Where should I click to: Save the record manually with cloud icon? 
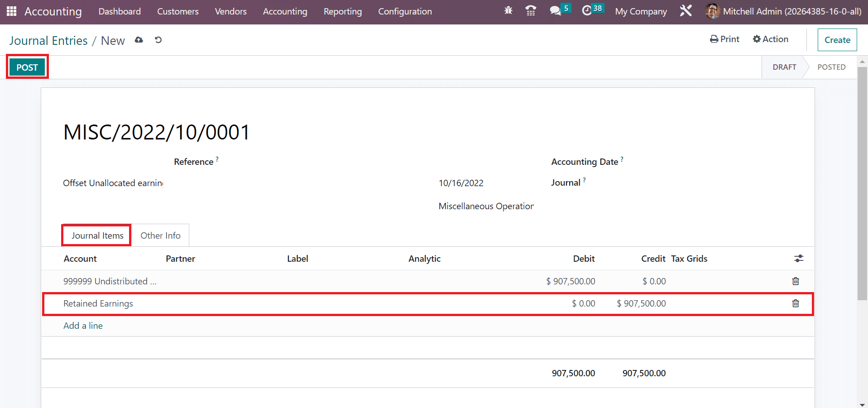pos(139,40)
